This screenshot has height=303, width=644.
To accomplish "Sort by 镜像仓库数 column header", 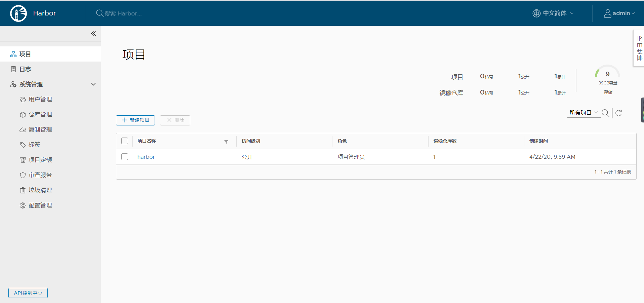I will [445, 141].
